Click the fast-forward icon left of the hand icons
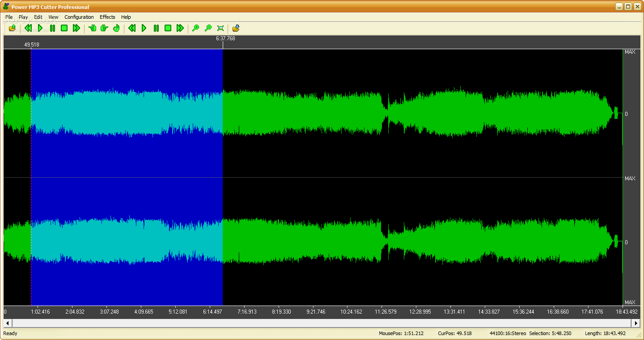Viewport: 644px width, 340px height. [76, 28]
